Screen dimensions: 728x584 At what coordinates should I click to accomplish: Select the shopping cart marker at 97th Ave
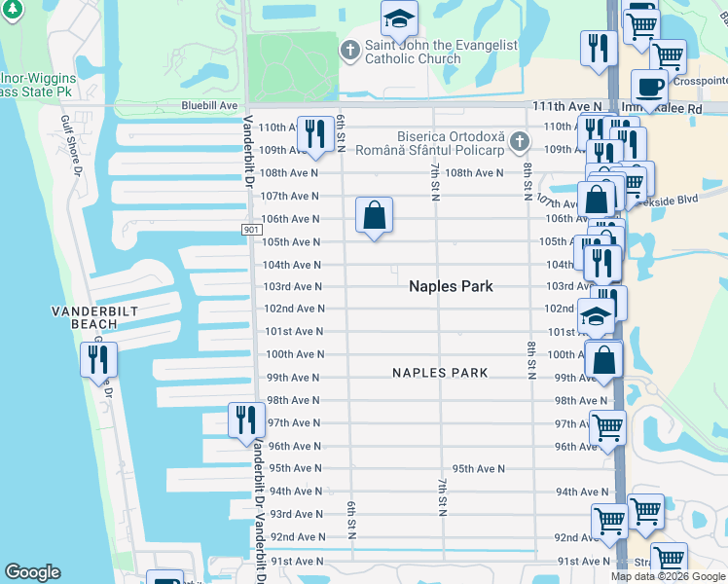607,429
